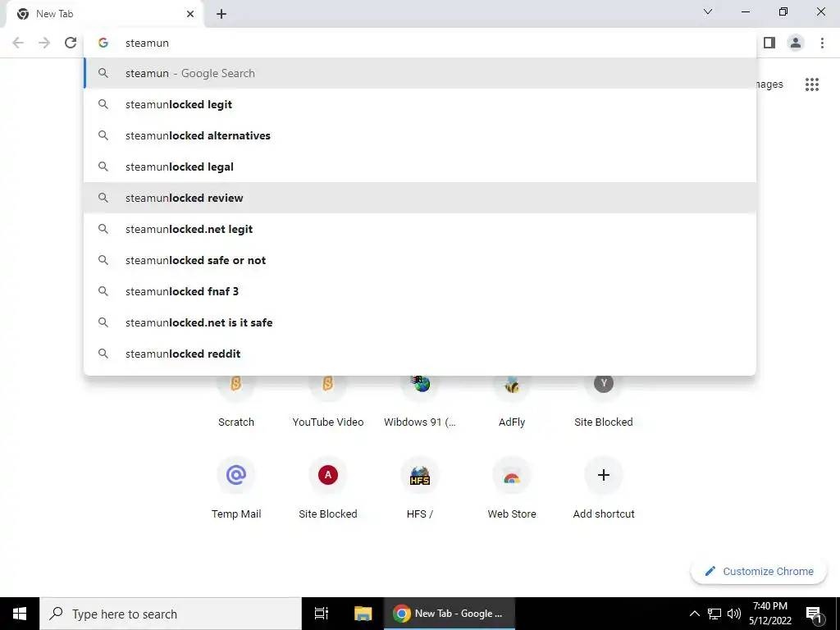Click the taskbar clock and date

tap(769, 614)
